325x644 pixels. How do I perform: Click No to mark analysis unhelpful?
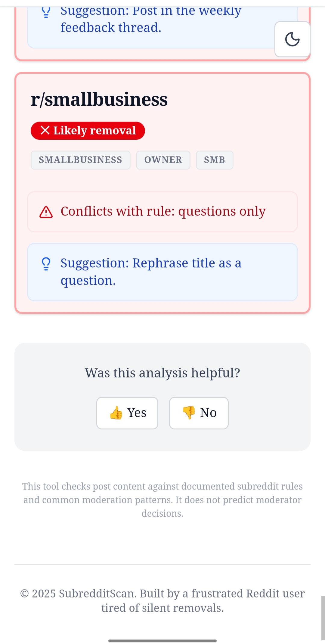199,413
